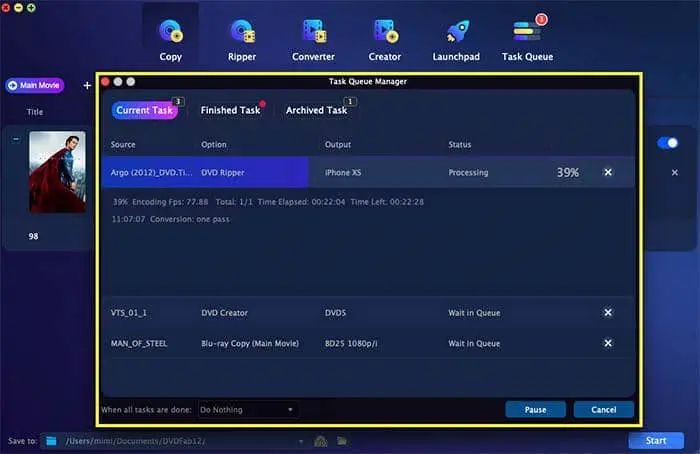Click the Time Elapsed 00:22:04 text
The width and height of the screenshot is (700, 454).
(x=301, y=202)
